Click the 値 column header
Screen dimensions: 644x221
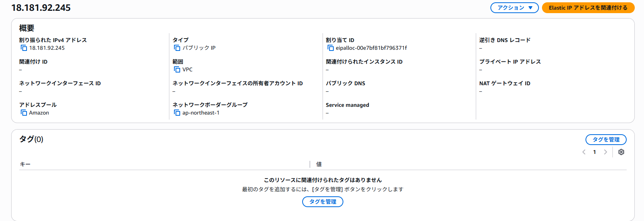point(319,164)
